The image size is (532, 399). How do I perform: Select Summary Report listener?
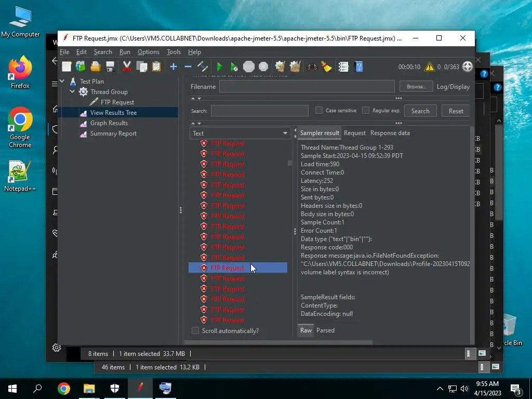(113, 134)
